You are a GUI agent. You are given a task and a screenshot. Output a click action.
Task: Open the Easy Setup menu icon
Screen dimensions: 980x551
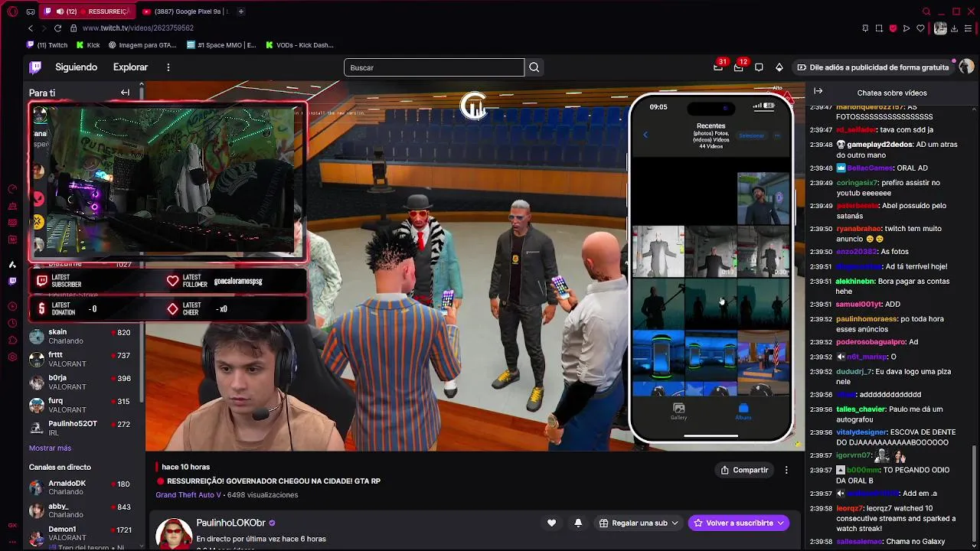coord(969,28)
